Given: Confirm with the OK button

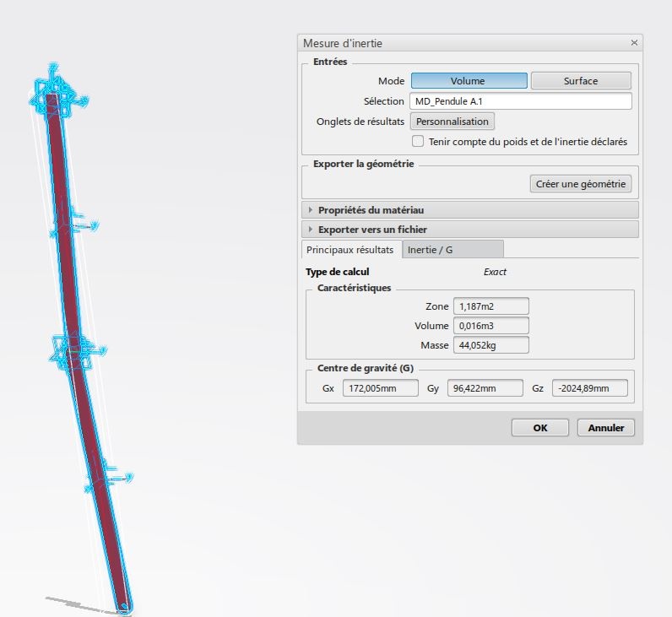Looking at the screenshot, I should click(540, 428).
